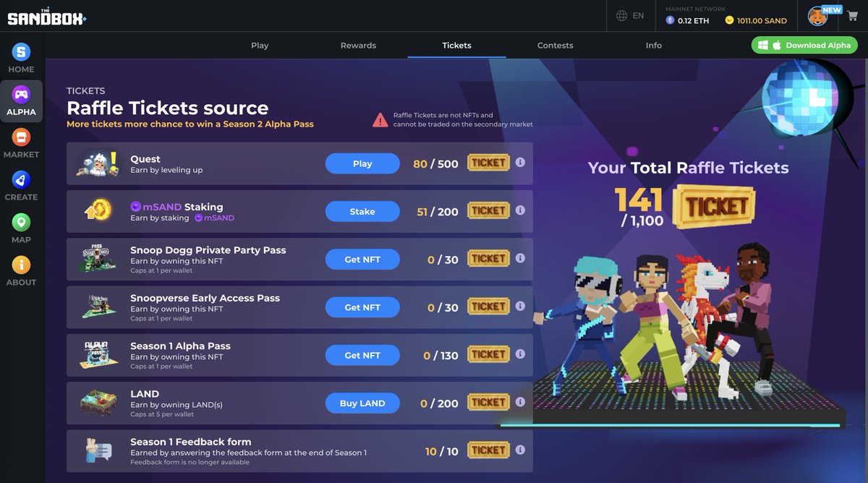The width and height of the screenshot is (868, 483).
Task: Click the mSAND Staking ticket icon
Action: (488, 210)
